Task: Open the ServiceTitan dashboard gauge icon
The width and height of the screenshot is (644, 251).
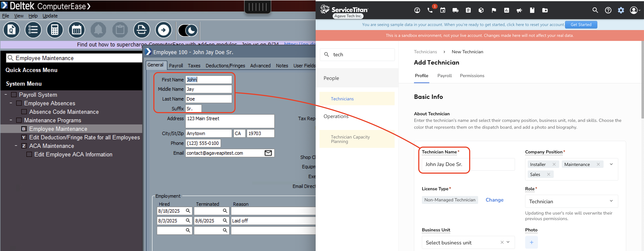Action: point(417,10)
